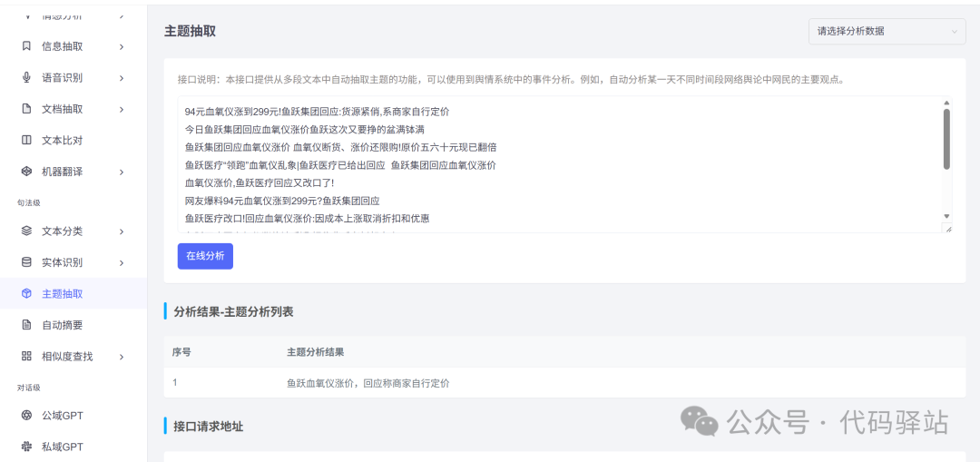
Task: Click the document icon beside 文档抽取
Action: [26, 109]
